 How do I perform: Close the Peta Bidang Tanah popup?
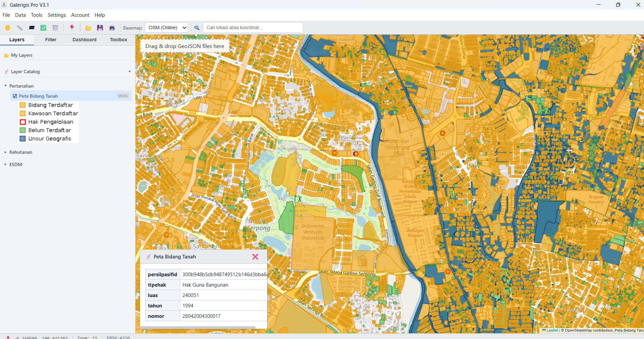click(255, 257)
